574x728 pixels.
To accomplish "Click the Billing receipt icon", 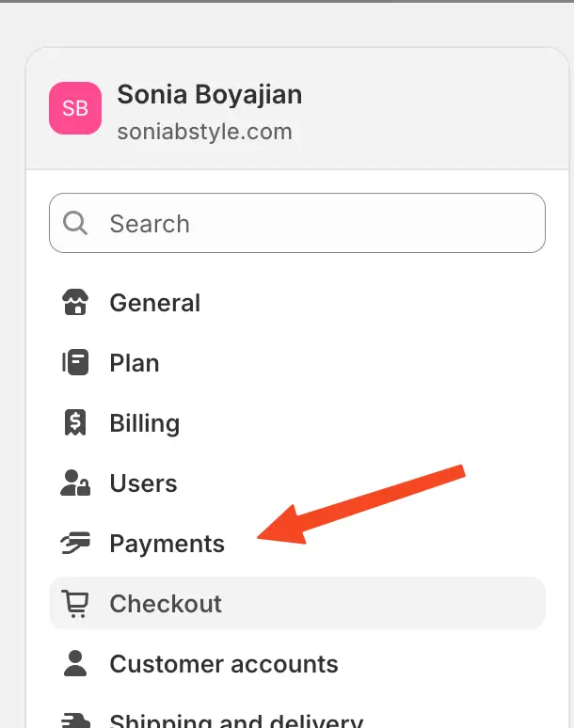I will (74, 423).
